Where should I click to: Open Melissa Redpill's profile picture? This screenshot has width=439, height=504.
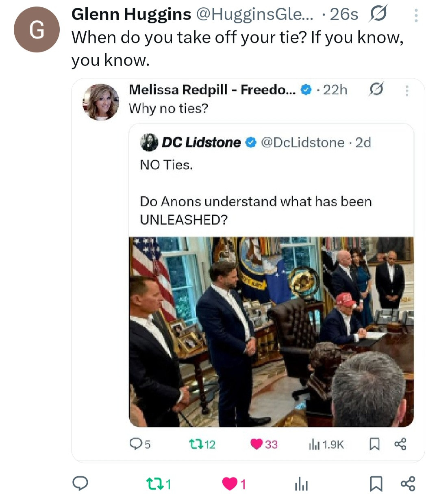[x=101, y=102]
